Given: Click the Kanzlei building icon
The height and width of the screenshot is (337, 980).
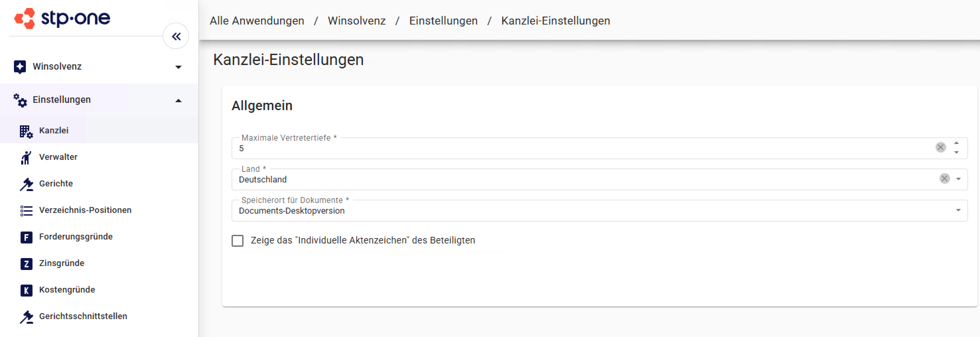Looking at the screenshot, I should tap(26, 131).
